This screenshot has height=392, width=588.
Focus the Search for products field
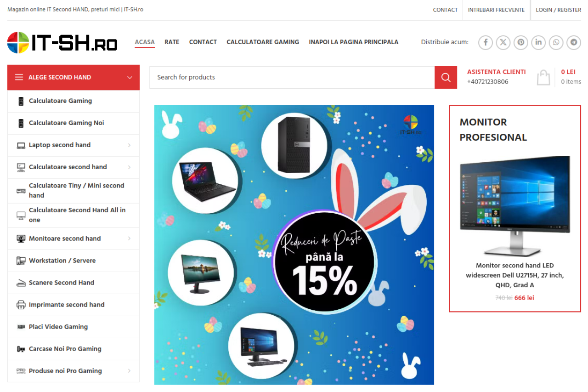(x=292, y=77)
